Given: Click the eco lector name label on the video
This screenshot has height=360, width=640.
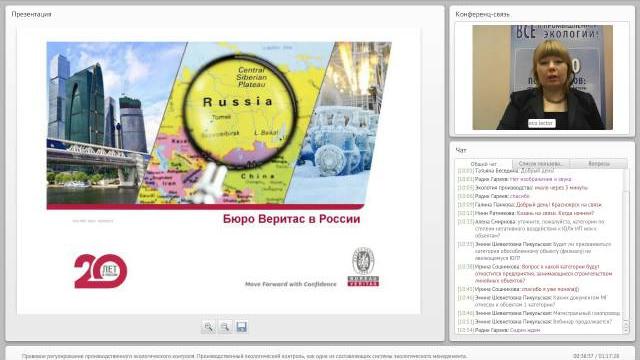Looking at the screenshot, I should point(541,123).
